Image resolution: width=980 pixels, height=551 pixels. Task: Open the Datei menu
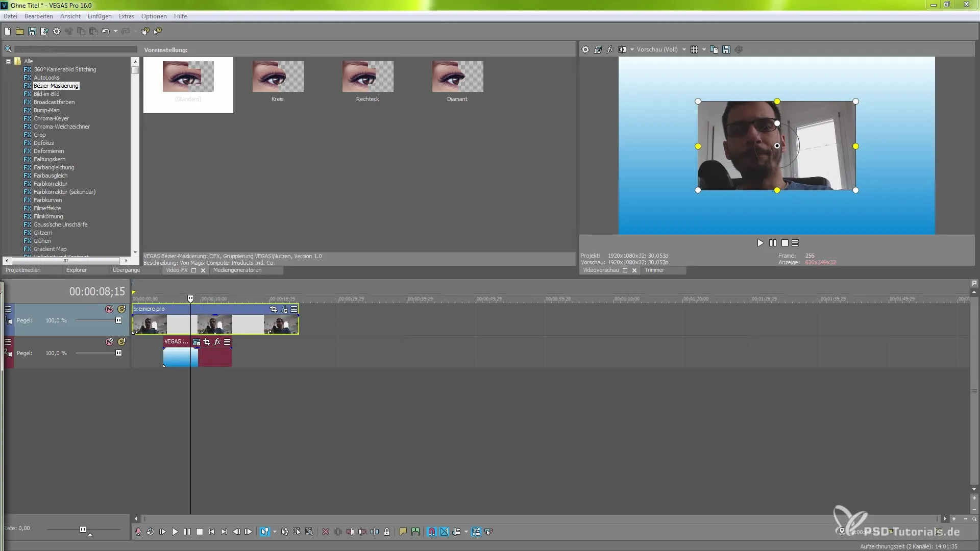click(x=10, y=16)
